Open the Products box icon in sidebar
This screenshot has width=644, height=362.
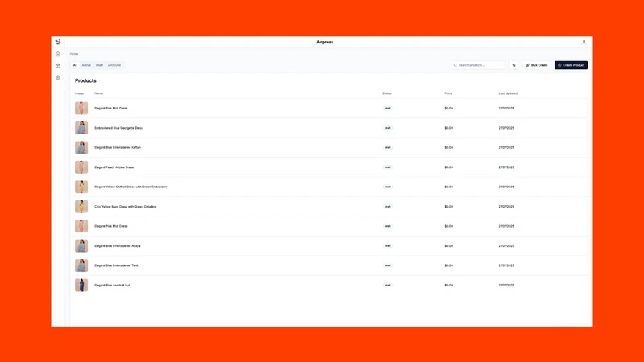(58, 66)
